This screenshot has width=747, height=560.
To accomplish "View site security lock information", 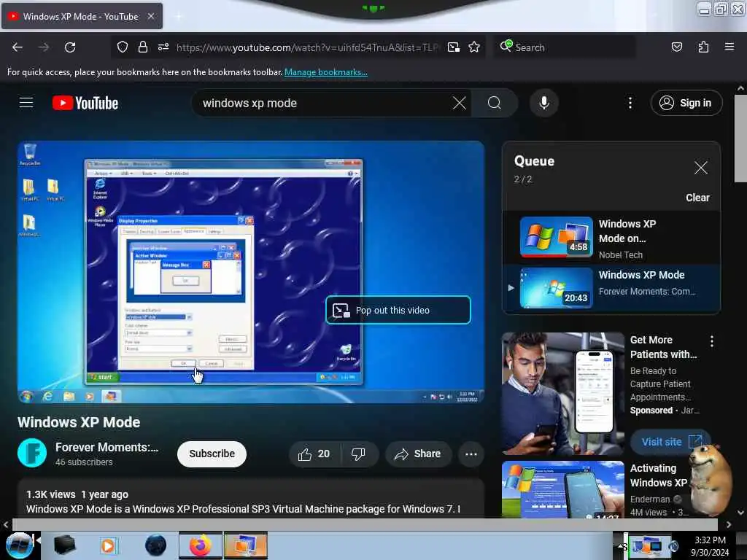I will [x=142, y=47].
